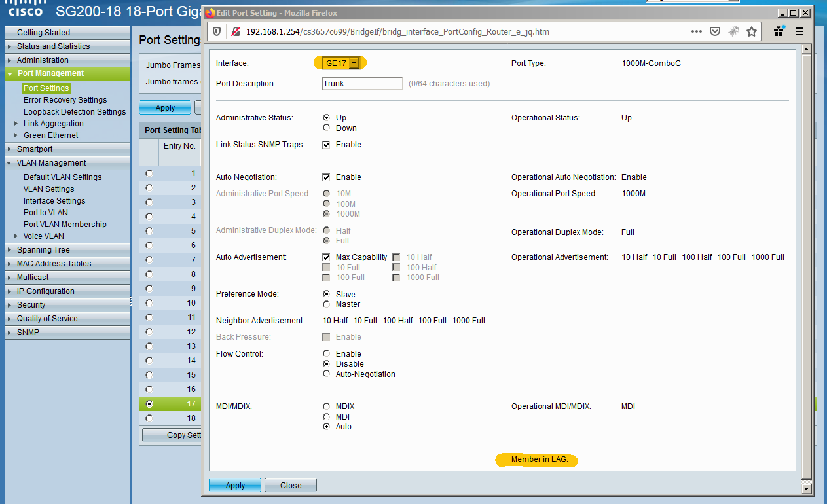Screen dimensions: 827x504
Task: Click the Close button in the dialog
Action: 291,485
